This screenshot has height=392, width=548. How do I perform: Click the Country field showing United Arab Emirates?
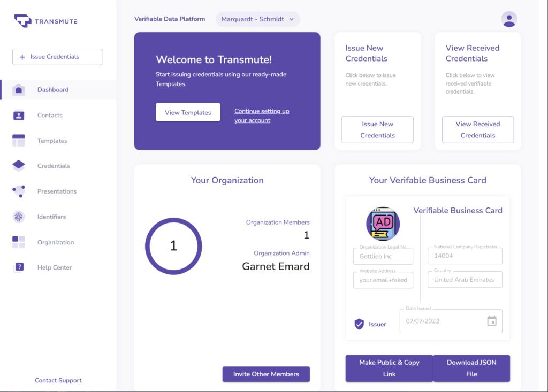[x=465, y=280]
